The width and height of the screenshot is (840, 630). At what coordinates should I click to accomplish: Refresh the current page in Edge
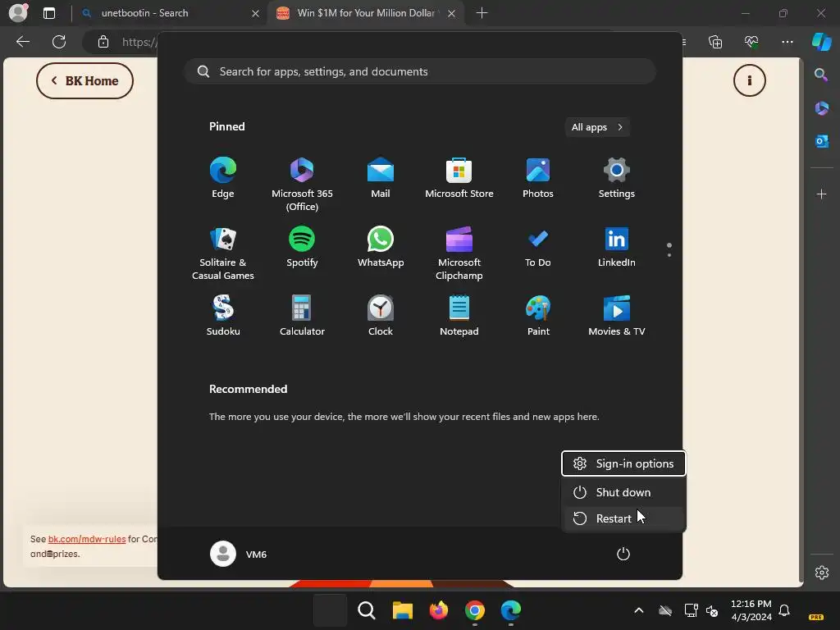pyautogui.click(x=59, y=42)
